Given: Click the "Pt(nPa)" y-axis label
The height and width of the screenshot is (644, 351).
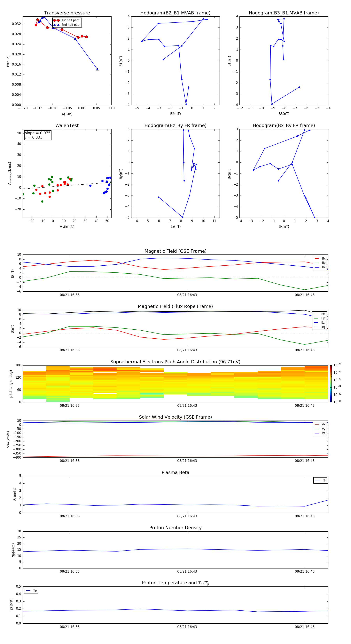Looking at the screenshot, I should click(8, 61).
